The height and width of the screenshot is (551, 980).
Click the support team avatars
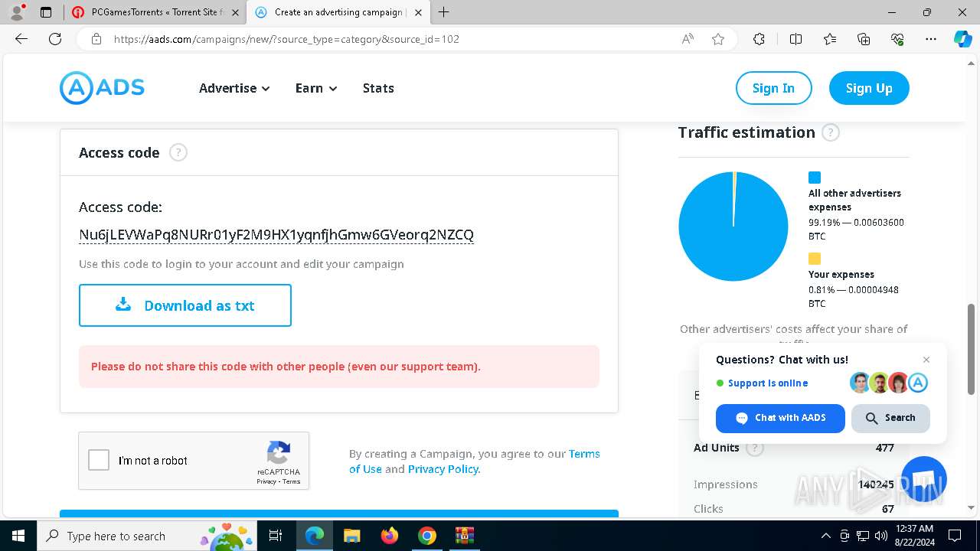tap(889, 383)
